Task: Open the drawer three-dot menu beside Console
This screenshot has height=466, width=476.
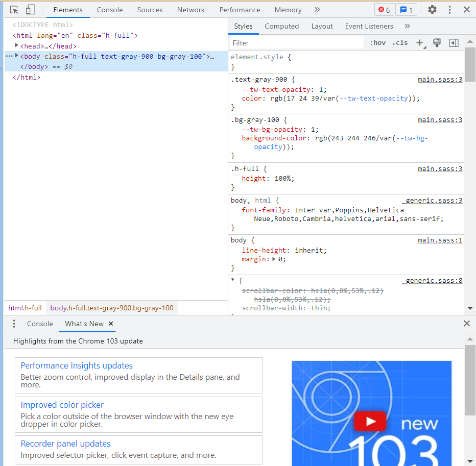Action: point(14,324)
